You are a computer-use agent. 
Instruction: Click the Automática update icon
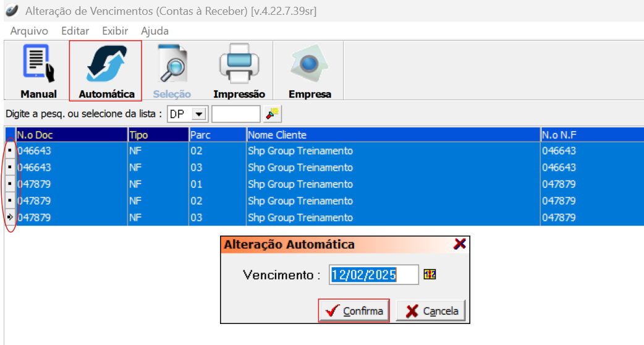(106, 64)
